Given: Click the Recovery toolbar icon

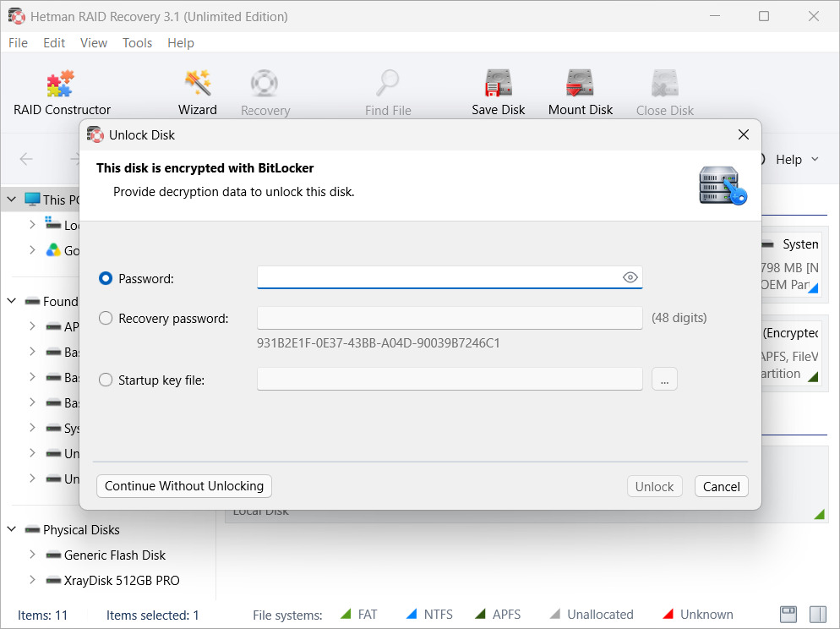Looking at the screenshot, I should coord(265,84).
